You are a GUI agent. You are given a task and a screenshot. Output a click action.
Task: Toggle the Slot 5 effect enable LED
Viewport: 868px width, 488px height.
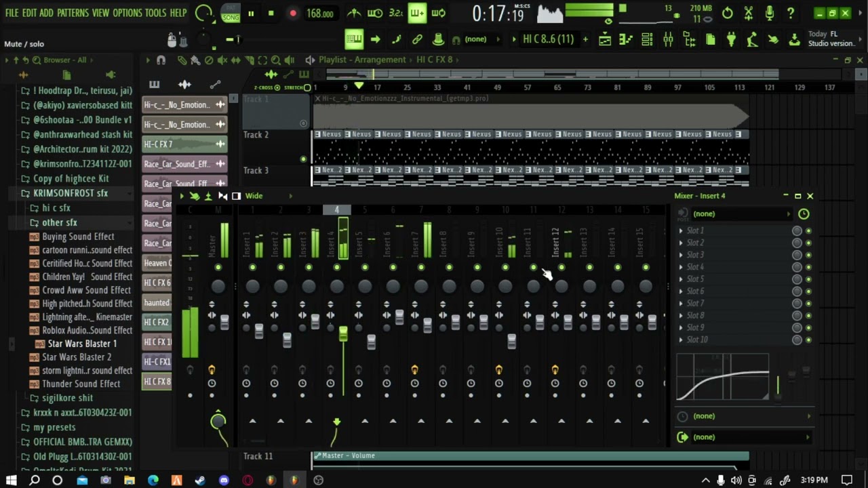(x=808, y=279)
